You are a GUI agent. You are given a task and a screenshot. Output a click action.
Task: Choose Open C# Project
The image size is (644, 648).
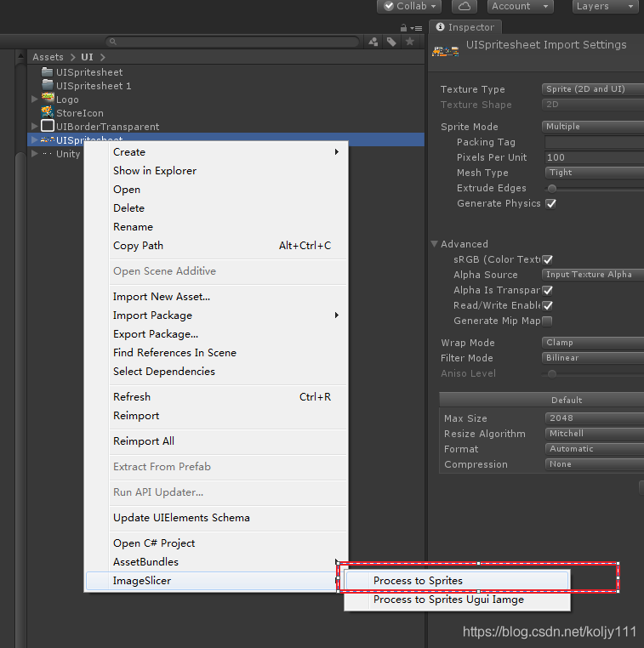click(216, 543)
